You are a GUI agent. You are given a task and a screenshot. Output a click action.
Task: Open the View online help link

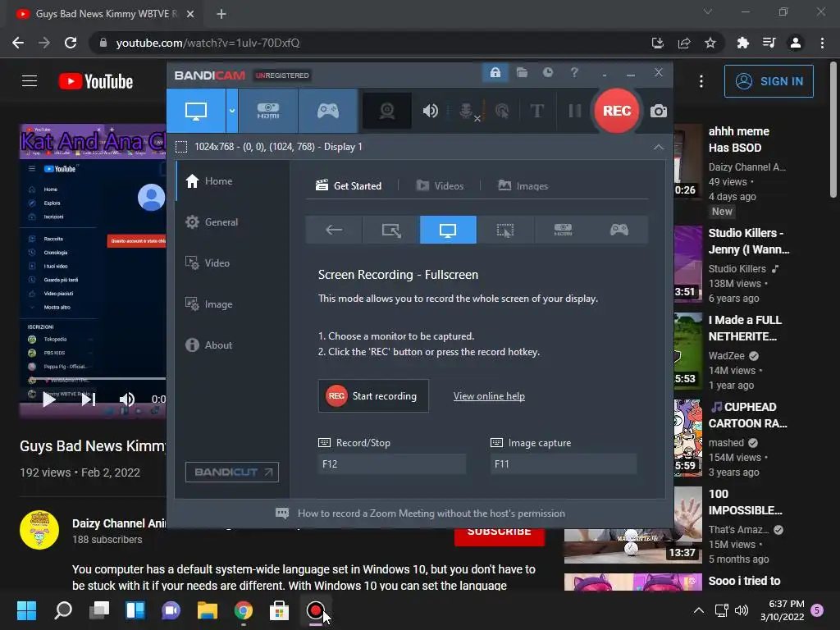click(x=489, y=396)
